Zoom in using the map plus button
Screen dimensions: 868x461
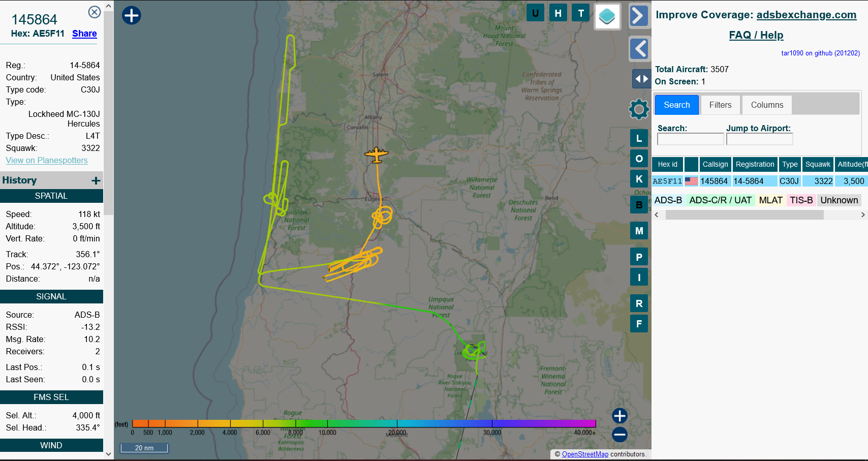[619, 416]
